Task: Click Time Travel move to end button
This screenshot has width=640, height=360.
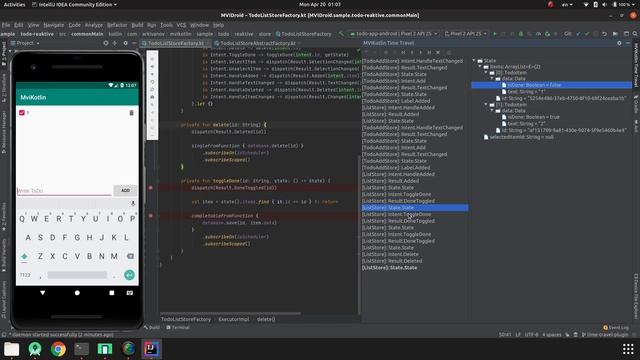Action: point(429,52)
